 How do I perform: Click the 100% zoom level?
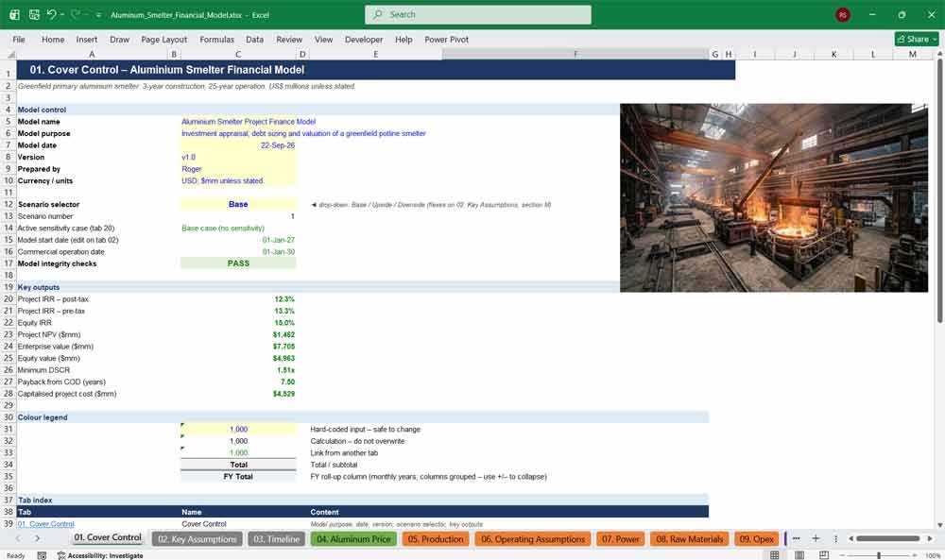click(933, 555)
